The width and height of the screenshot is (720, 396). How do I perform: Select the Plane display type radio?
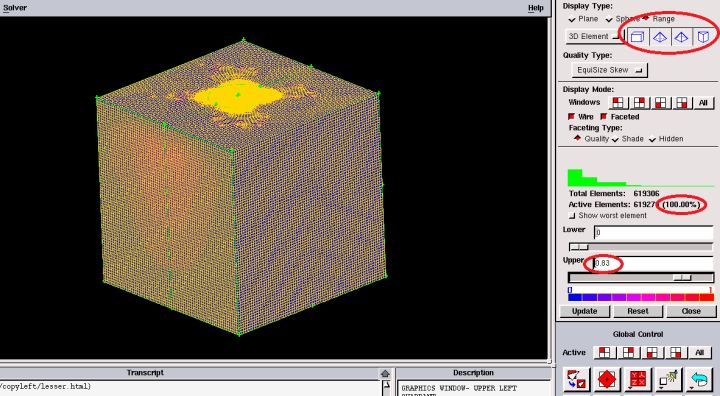572,19
